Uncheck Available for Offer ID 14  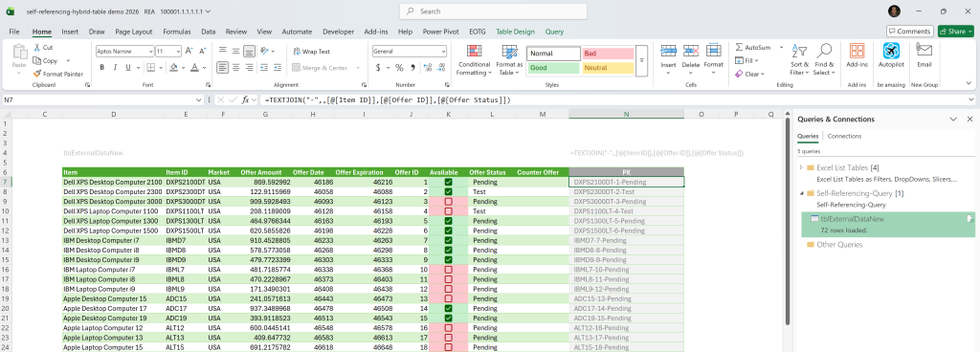(x=448, y=308)
